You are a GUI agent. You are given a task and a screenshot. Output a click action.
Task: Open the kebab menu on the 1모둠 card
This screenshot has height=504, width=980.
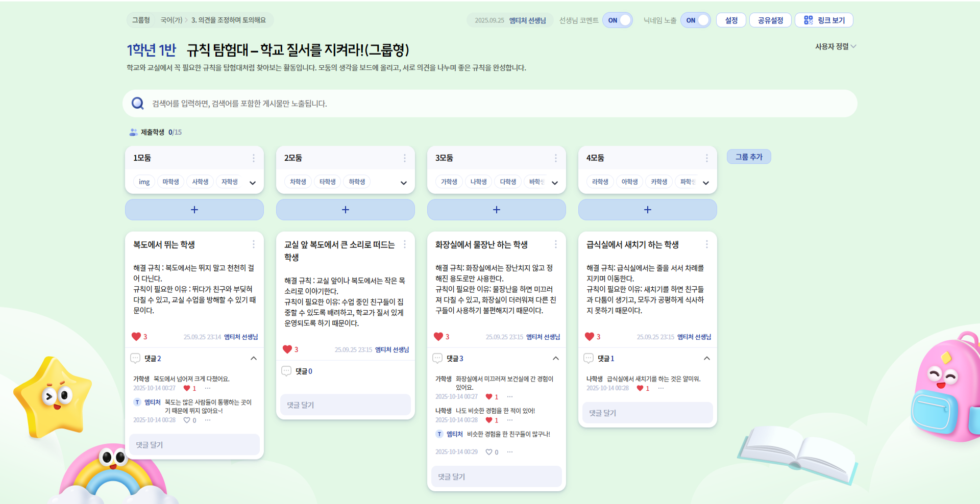coord(254,158)
